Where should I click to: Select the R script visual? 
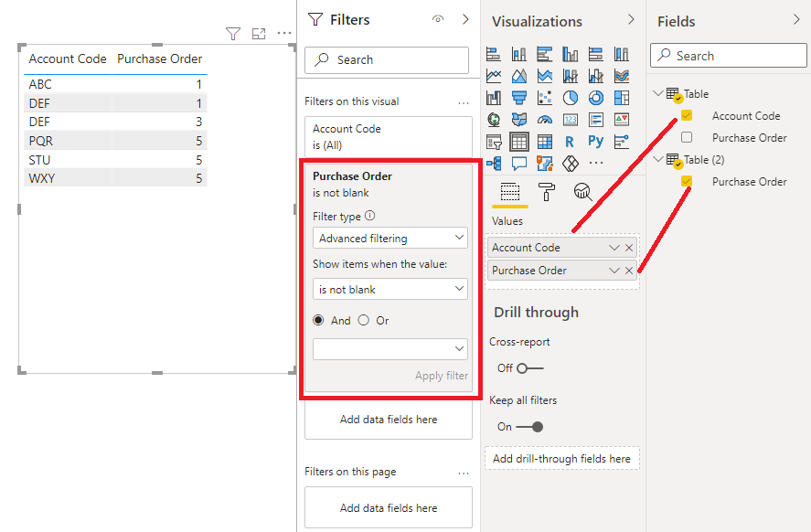pos(570,142)
